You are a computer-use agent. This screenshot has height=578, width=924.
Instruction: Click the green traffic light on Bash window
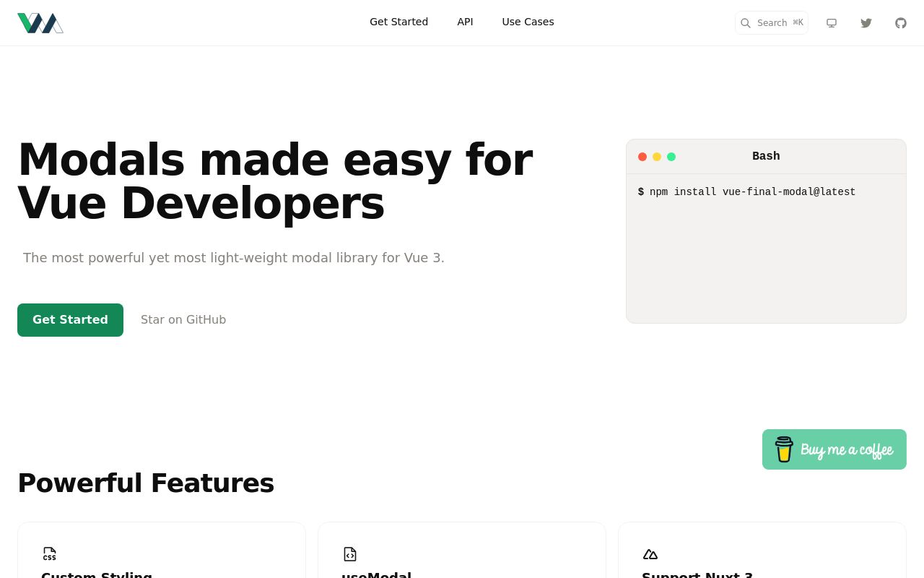tap(671, 156)
